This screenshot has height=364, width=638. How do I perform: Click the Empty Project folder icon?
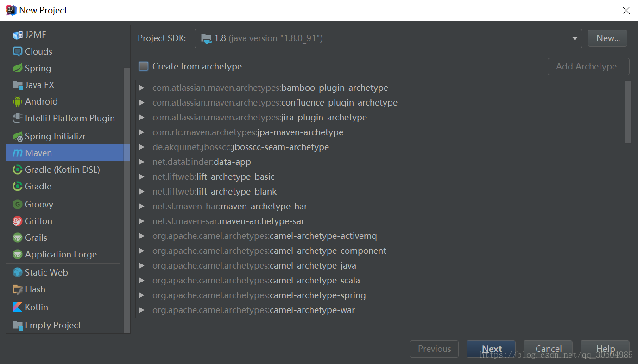18,326
